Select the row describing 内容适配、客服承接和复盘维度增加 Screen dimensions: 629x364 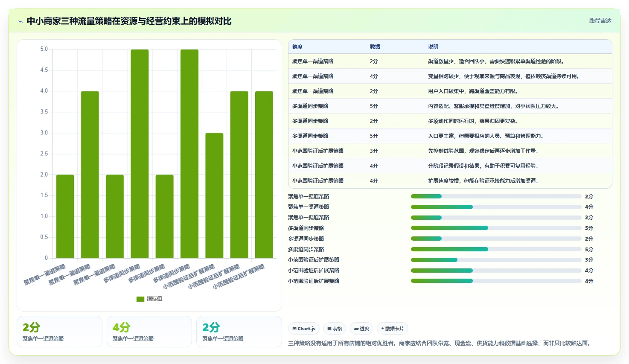point(450,106)
